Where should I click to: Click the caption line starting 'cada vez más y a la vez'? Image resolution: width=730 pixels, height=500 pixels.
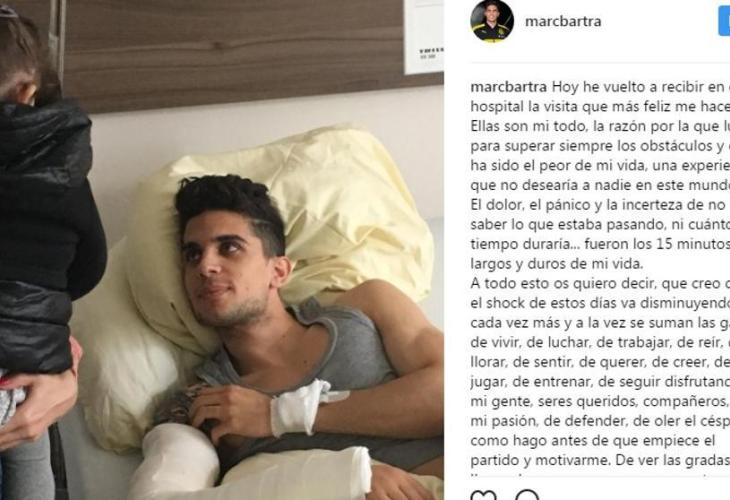click(600, 323)
